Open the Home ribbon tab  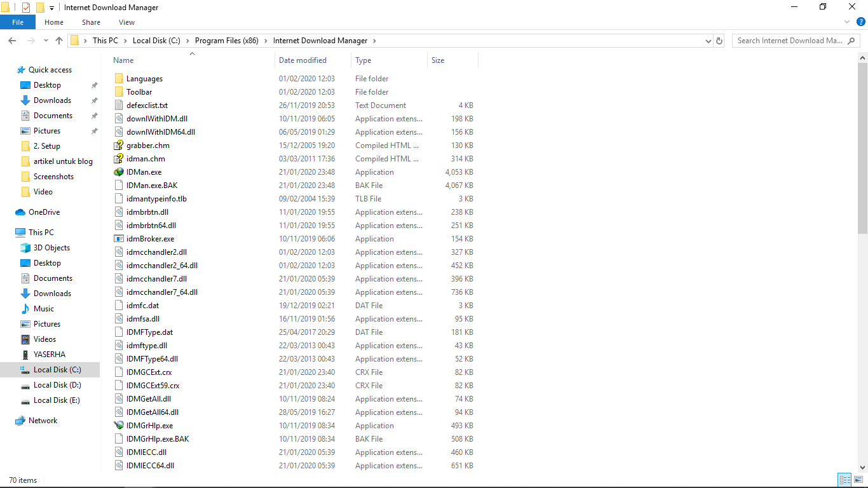point(54,22)
